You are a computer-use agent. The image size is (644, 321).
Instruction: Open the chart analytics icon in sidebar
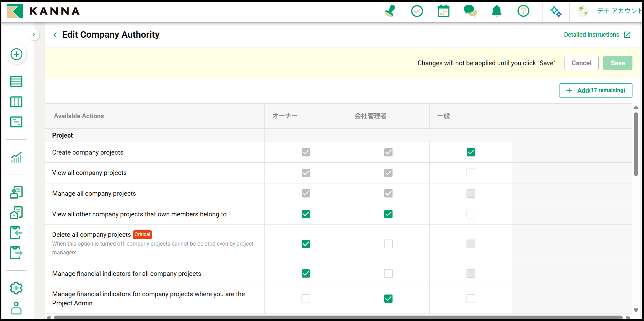point(16,158)
